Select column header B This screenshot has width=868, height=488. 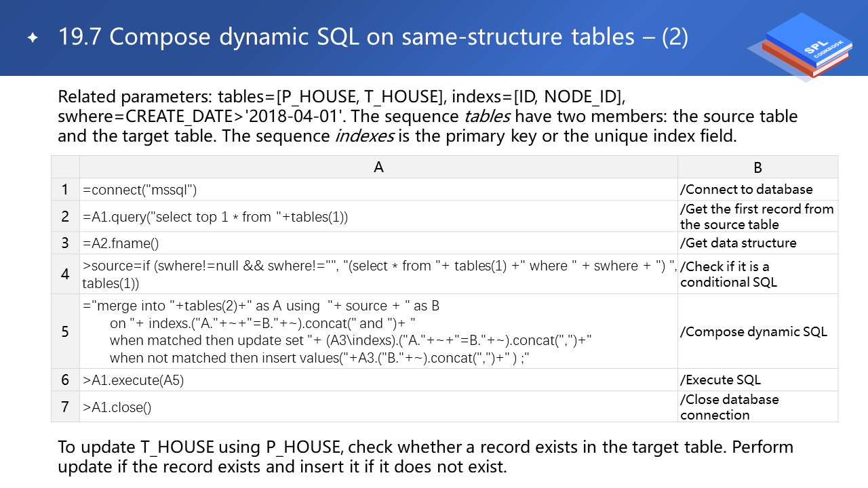[x=757, y=167]
